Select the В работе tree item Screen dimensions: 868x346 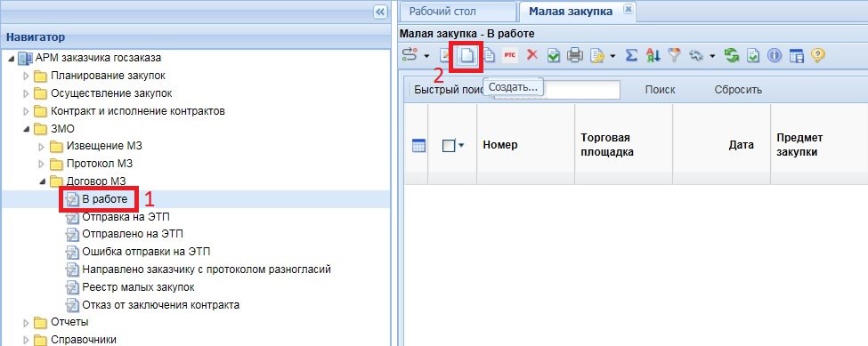coord(105,199)
